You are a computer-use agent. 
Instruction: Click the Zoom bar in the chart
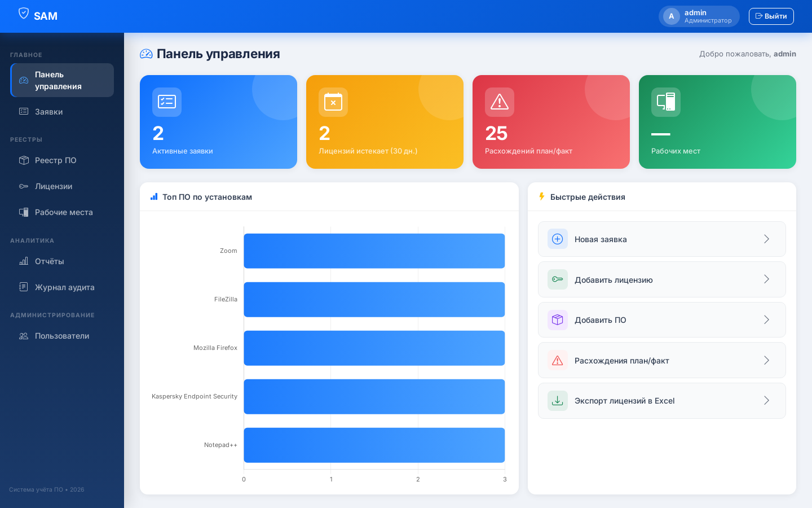pos(374,251)
